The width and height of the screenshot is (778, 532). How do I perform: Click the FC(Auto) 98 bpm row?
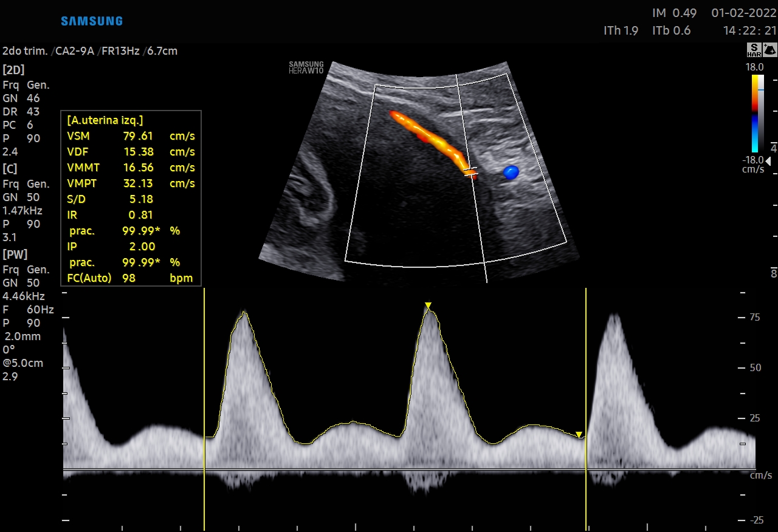point(131,278)
